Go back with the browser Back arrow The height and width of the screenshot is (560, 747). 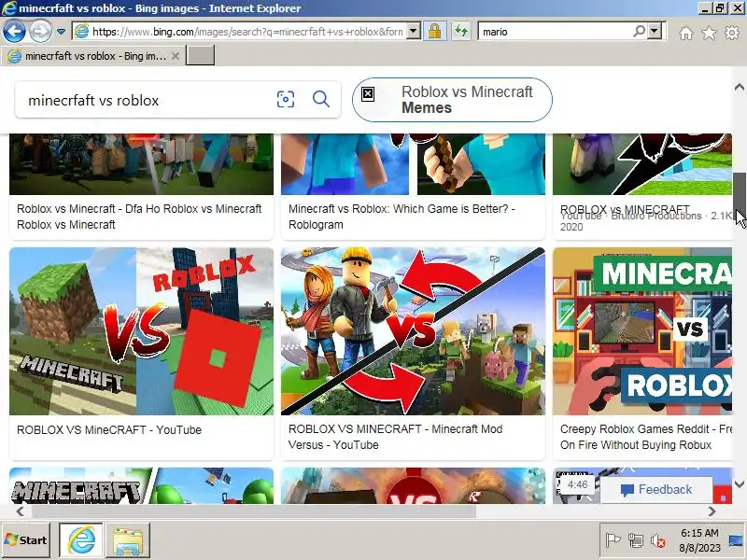point(14,32)
